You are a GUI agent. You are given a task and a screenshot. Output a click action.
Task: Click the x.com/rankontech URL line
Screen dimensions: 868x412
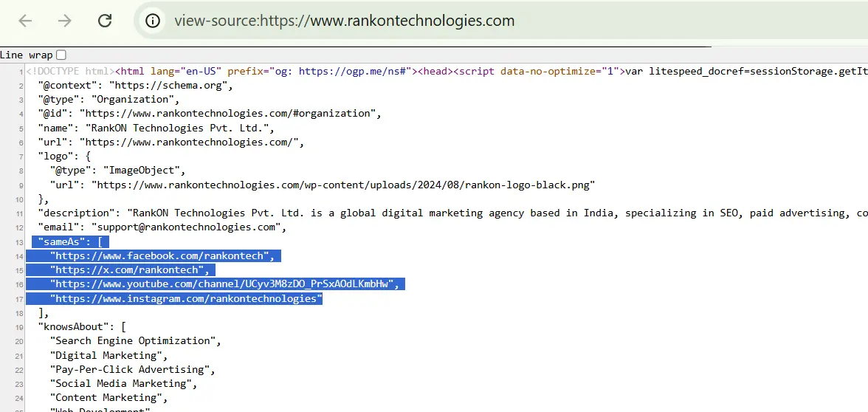coord(130,269)
